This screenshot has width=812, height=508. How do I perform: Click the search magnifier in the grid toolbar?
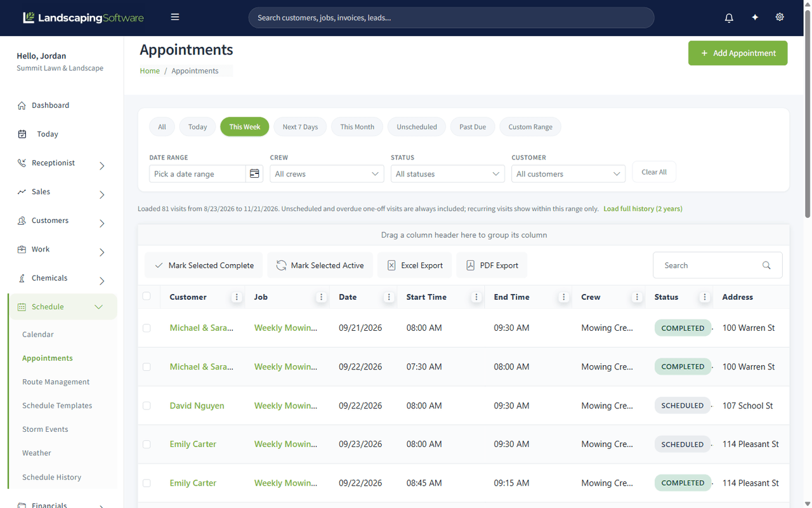click(x=766, y=265)
